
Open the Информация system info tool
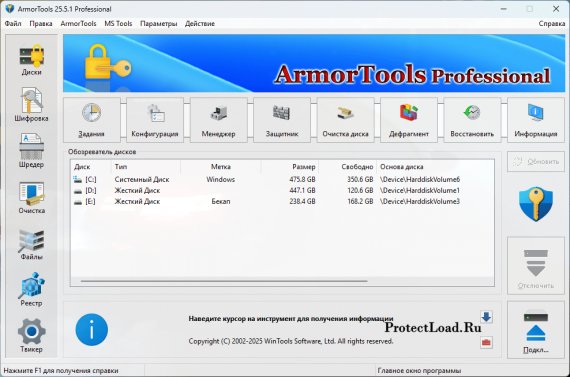(536, 120)
